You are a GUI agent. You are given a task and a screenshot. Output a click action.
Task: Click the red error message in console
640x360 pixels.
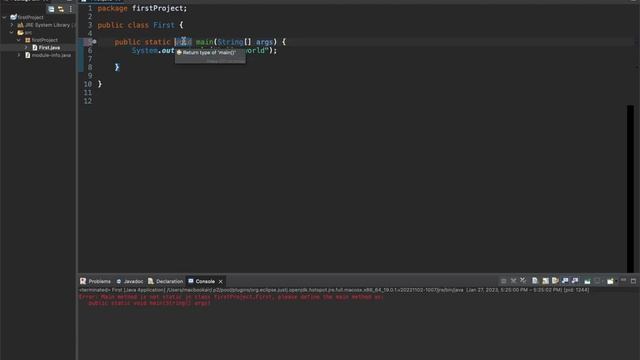pyautogui.click(x=231, y=300)
